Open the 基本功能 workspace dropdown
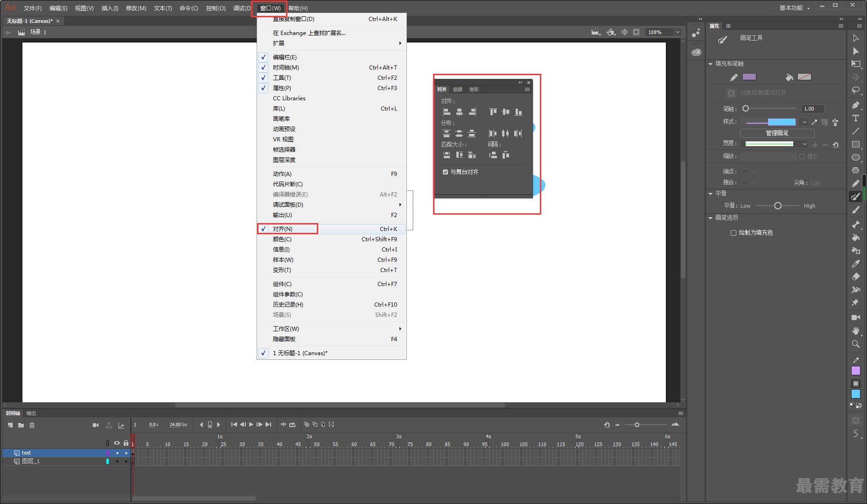 (795, 8)
